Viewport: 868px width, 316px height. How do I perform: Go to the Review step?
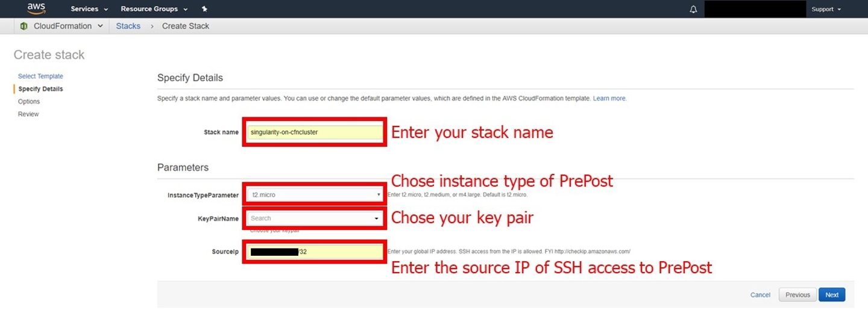(x=28, y=114)
